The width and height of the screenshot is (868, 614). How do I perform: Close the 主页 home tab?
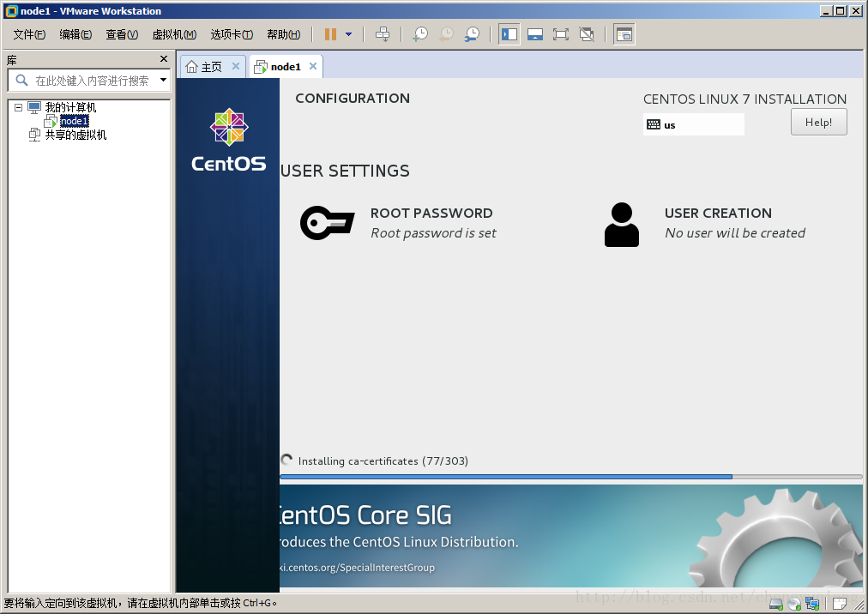point(235,66)
